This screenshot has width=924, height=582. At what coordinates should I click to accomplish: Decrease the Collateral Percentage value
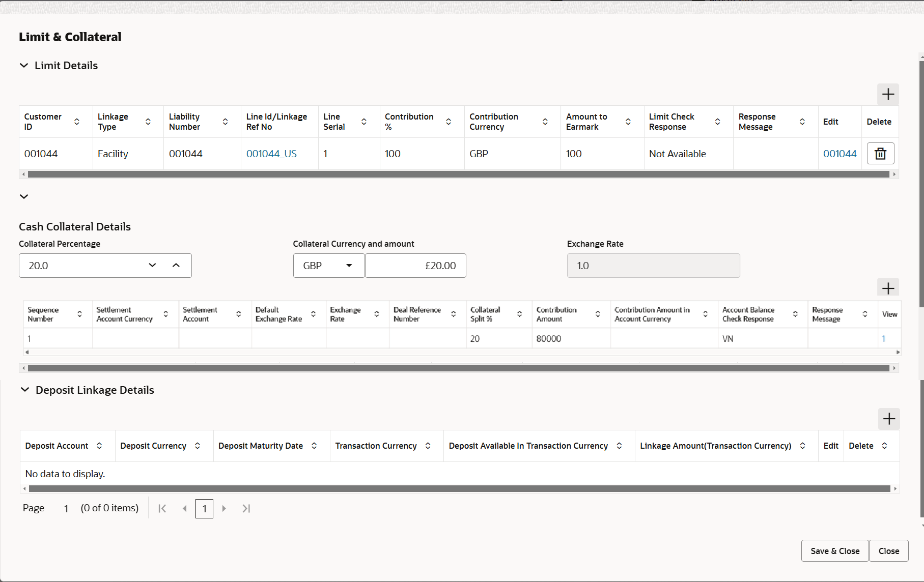tap(152, 265)
